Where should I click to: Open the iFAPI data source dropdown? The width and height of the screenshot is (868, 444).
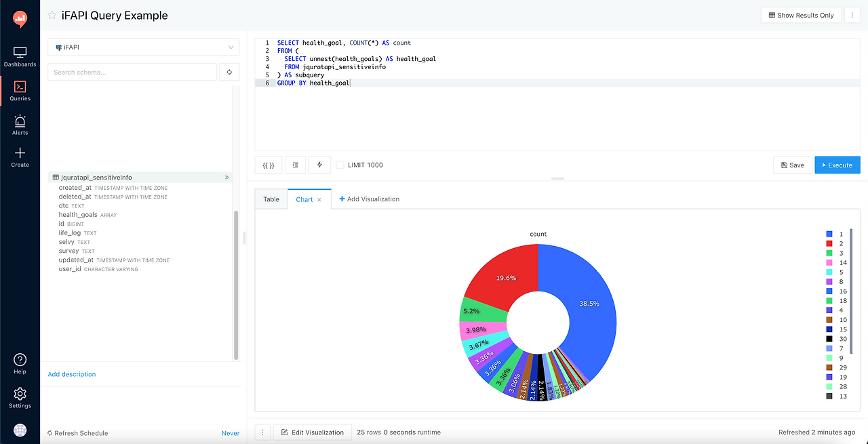coord(143,47)
